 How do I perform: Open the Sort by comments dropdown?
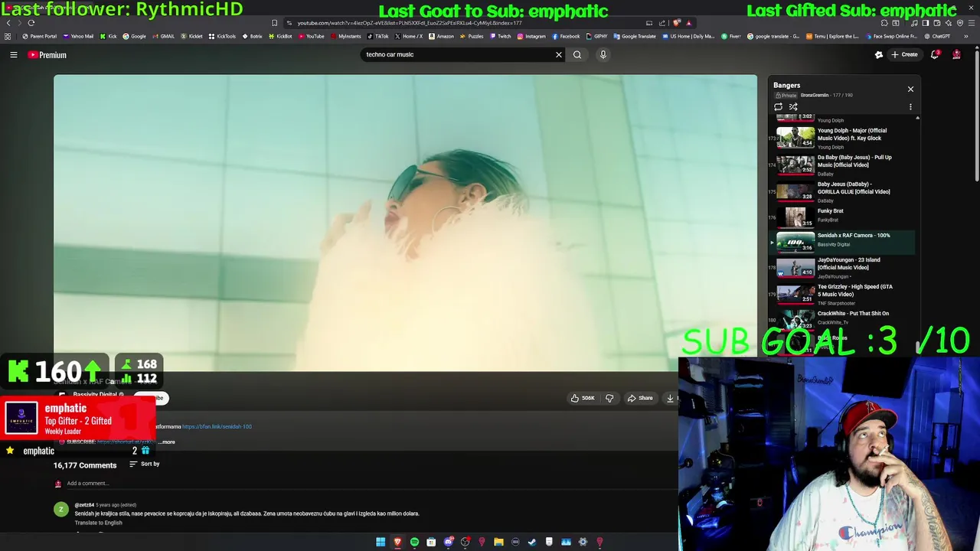click(145, 464)
